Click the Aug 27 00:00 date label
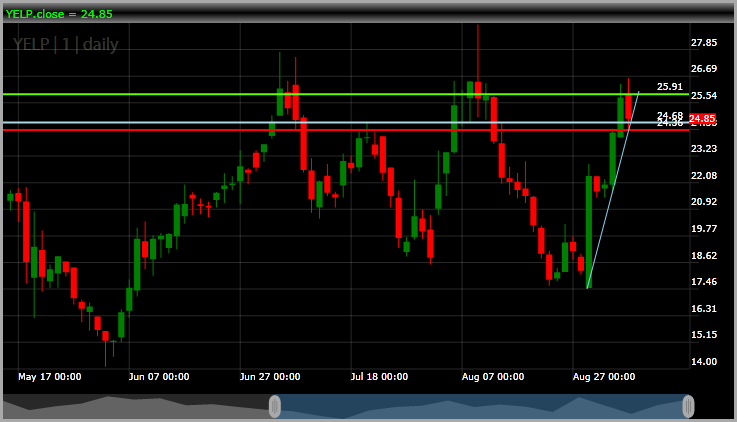 (x=604, y=377)
